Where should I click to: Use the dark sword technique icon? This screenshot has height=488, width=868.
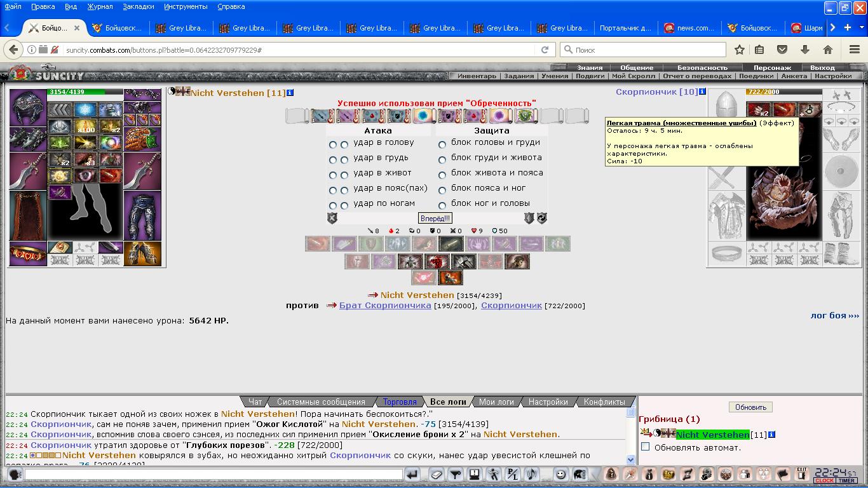tap(451, 243)
